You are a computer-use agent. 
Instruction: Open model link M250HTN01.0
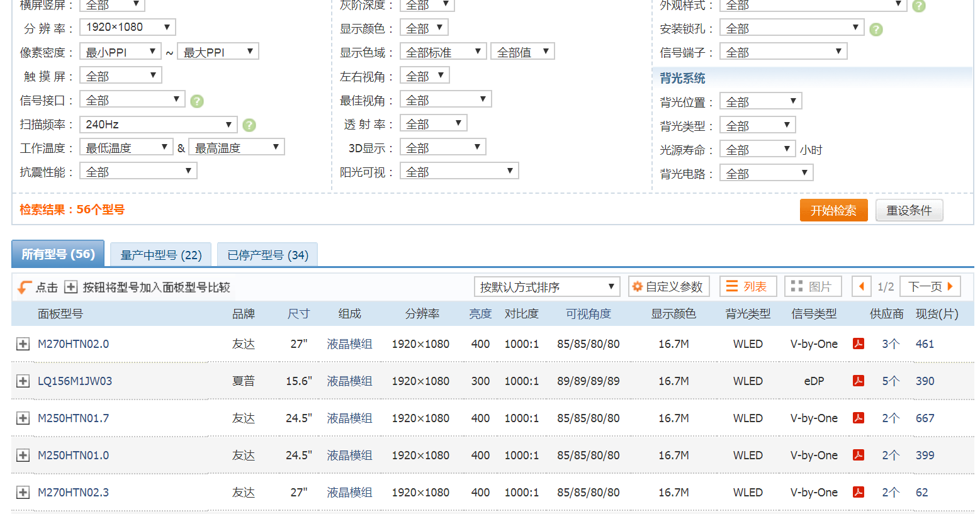[73, 455]
